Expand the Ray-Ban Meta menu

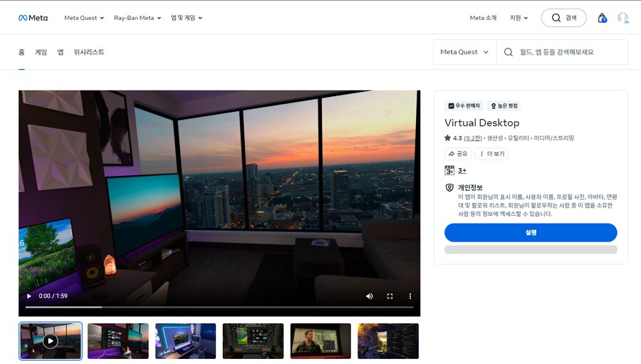137,18
